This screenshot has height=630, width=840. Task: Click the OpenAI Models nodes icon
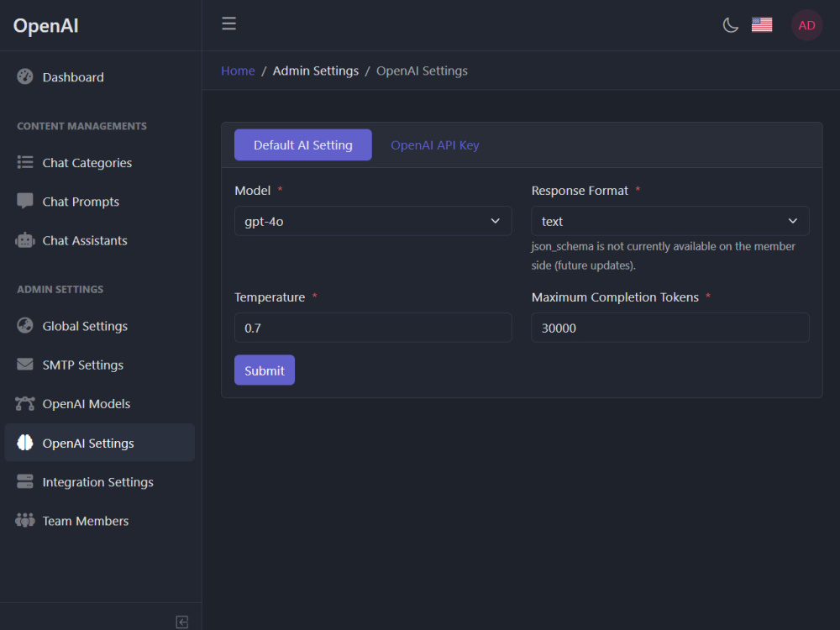24,403
